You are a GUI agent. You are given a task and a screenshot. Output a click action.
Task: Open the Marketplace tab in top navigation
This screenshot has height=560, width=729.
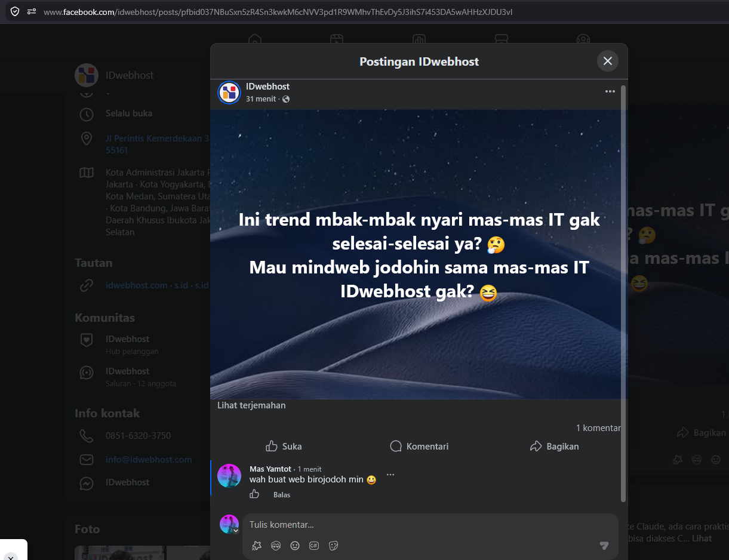(x=501, y=39)
